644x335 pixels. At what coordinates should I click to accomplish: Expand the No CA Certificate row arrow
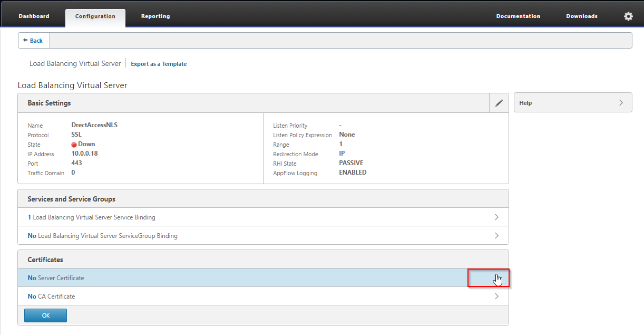(x=496, y=296)
